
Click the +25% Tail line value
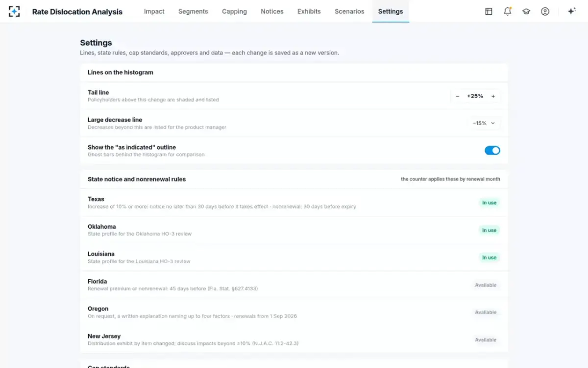pos(475,96)
